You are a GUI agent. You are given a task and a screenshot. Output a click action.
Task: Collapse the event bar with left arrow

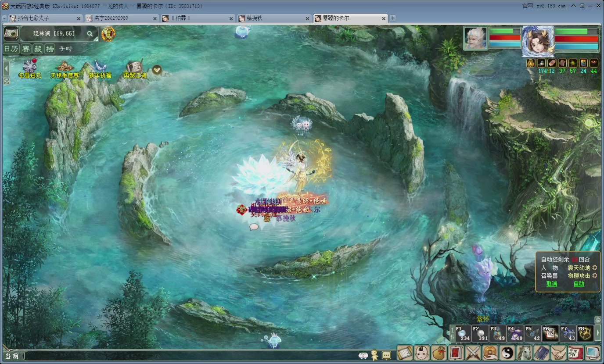coord(6,68)
